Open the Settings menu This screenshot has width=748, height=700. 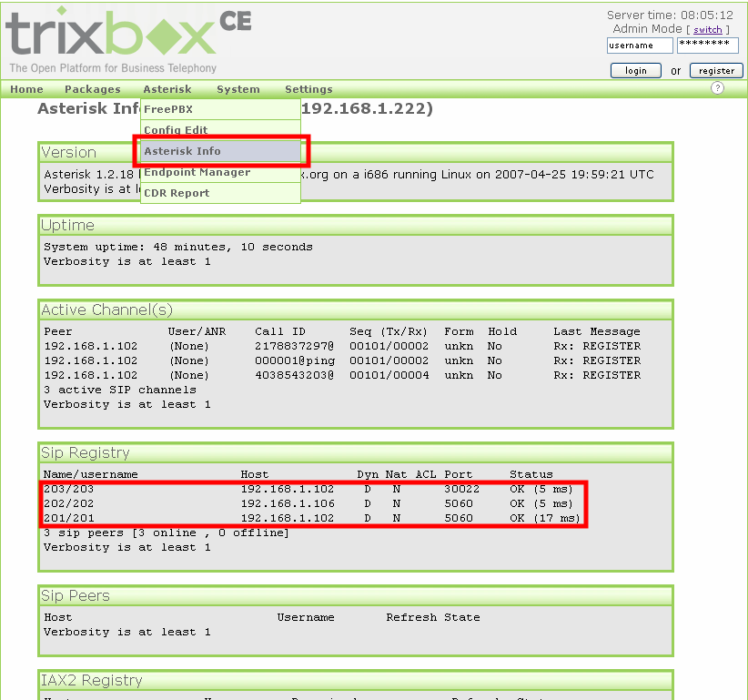tap(308, 89)
